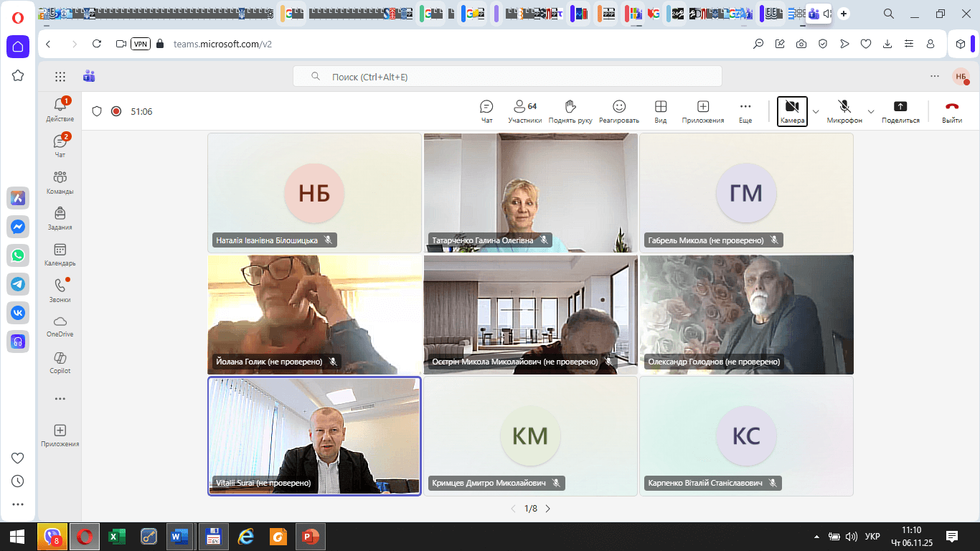Go to Команды teams section
This screenshot has height=551, width=980.
click(x=60, y=182)
